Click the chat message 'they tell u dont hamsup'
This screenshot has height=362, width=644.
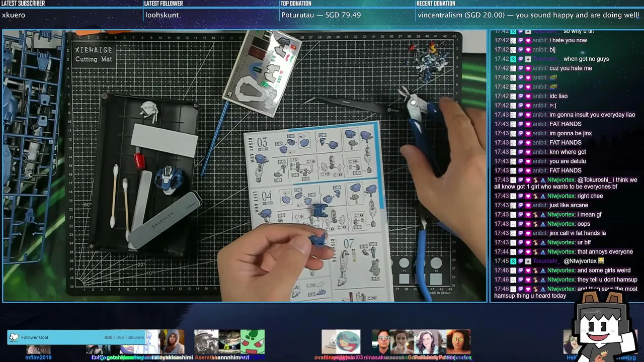[607, 280]
